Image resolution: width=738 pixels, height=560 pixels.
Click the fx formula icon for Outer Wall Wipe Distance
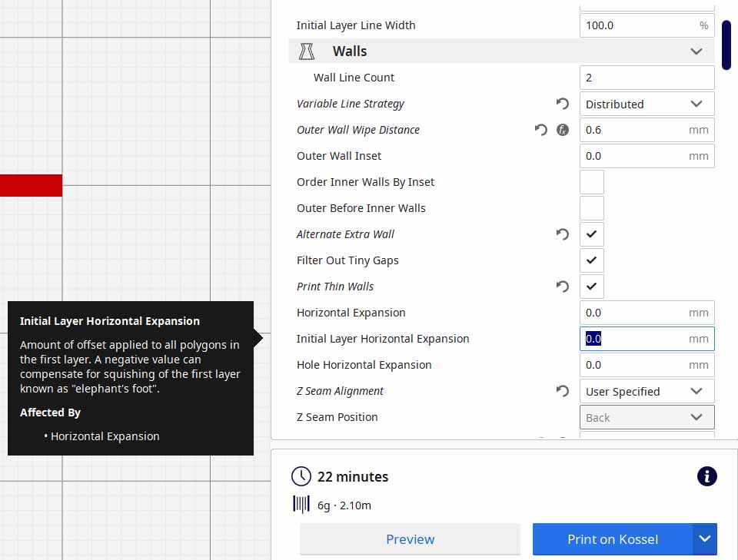[563, 130]
